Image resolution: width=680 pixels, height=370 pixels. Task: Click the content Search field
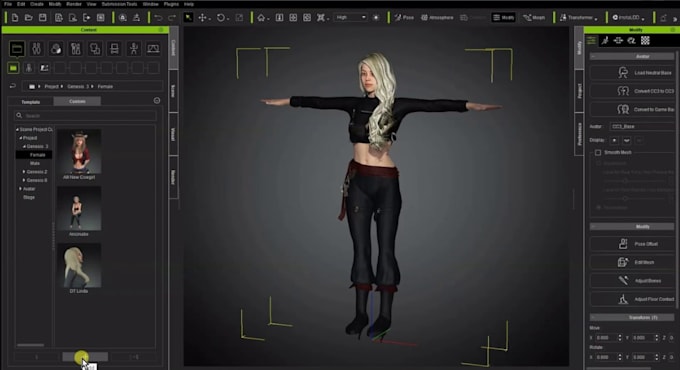pyautogui.click(x=85, y=116)
